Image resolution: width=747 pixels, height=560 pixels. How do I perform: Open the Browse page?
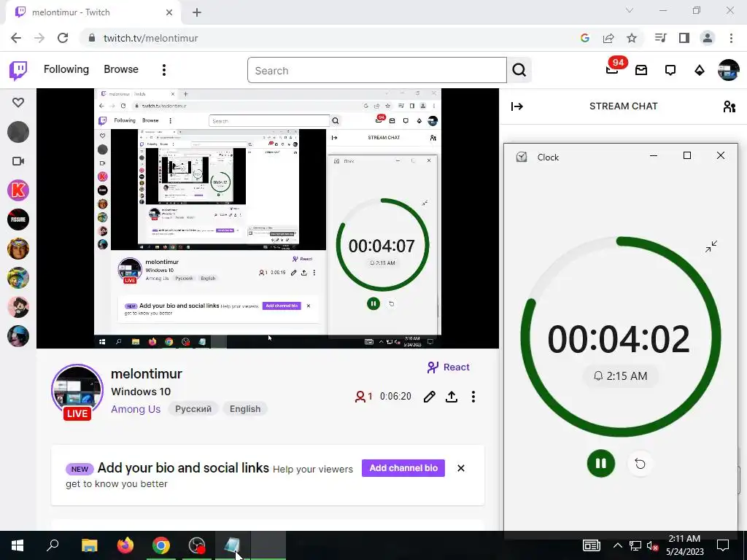[x=121, y=69]
